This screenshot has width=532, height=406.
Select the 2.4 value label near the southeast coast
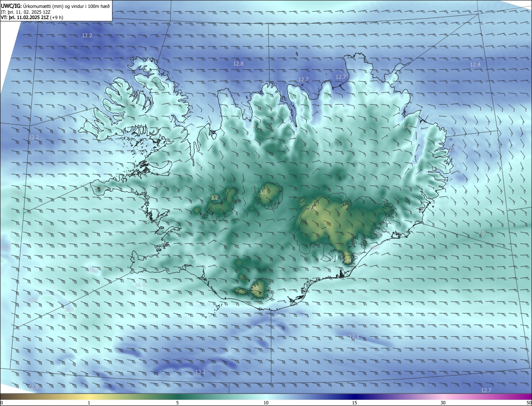(347, 260)
